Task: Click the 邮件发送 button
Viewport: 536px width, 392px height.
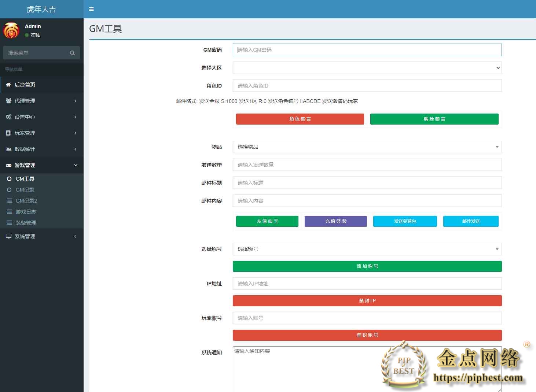Action: pyautogui.click(x=471, y=221)
